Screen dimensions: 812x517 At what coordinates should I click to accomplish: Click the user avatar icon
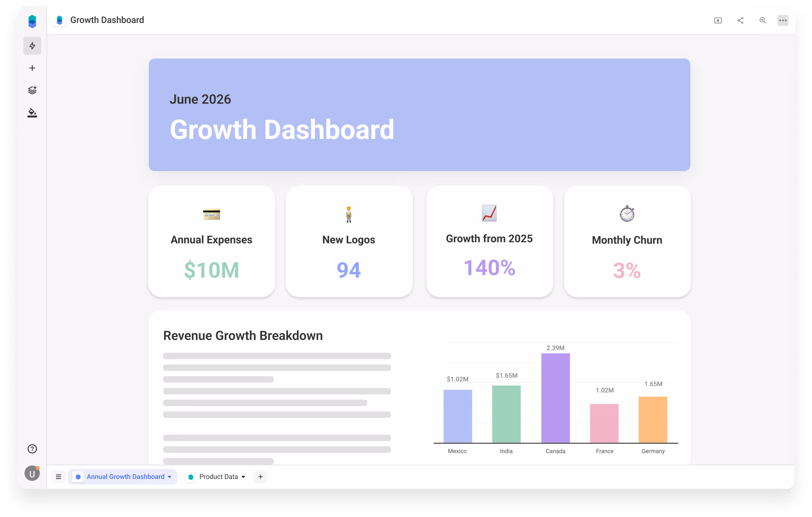pos(32,473)
